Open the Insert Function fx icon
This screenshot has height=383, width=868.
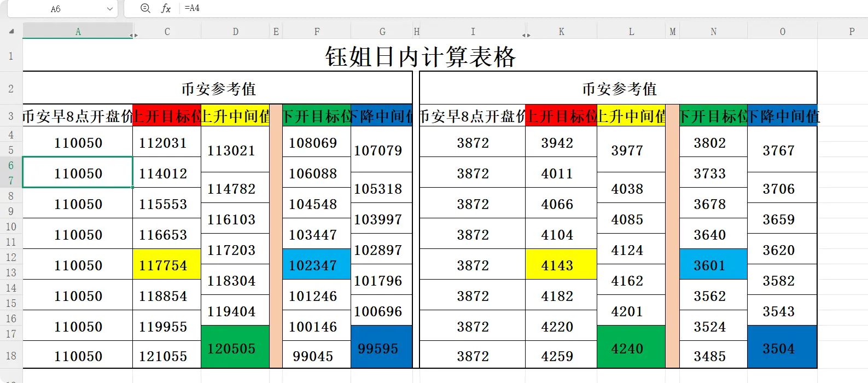point(166,8)
